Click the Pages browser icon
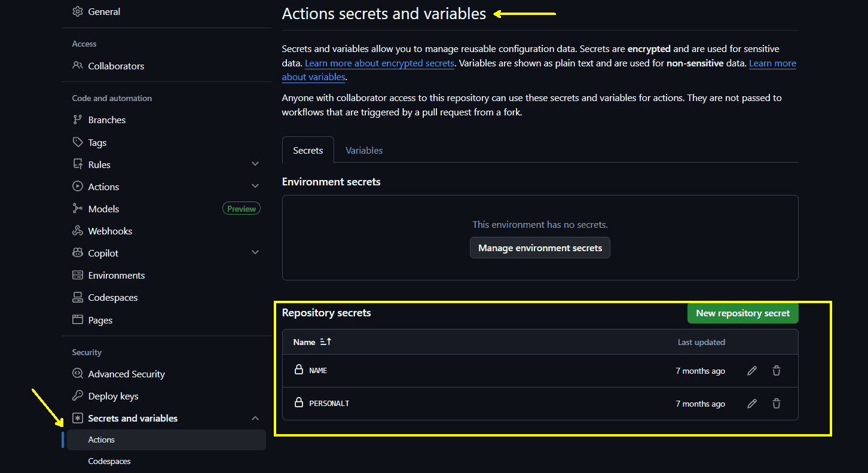Image resolution: width=868 pixels, height=473 pixels. coord(77,320)
